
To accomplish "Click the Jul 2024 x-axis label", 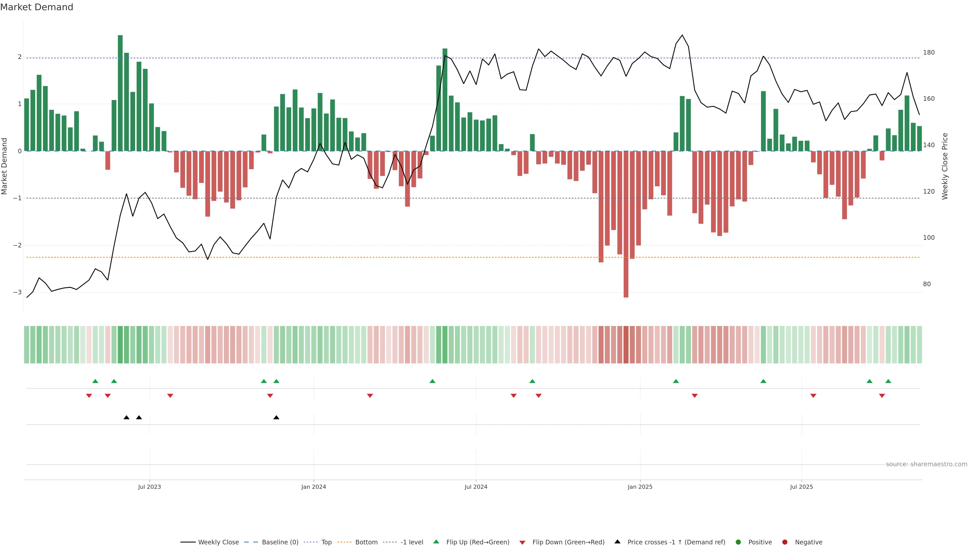I will [x=475, y=487].
